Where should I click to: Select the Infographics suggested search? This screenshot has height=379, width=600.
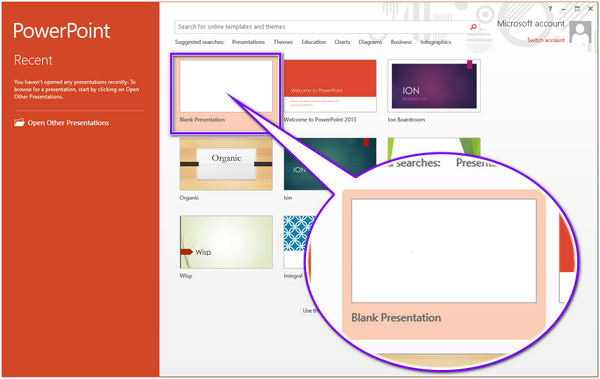tap(435, 42)
